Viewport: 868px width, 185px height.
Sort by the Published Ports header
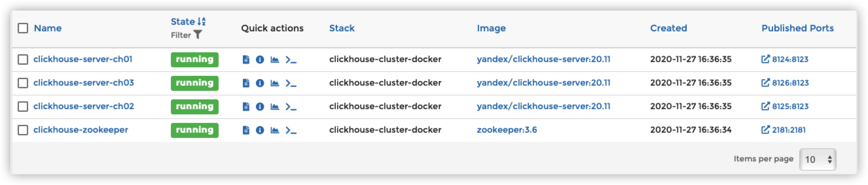[798, 28]
